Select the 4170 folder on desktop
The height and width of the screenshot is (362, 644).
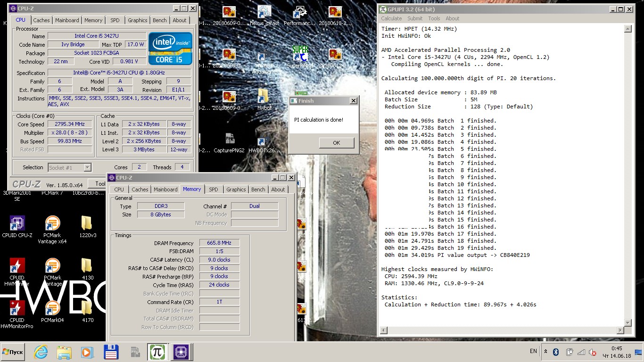(88, 311)
